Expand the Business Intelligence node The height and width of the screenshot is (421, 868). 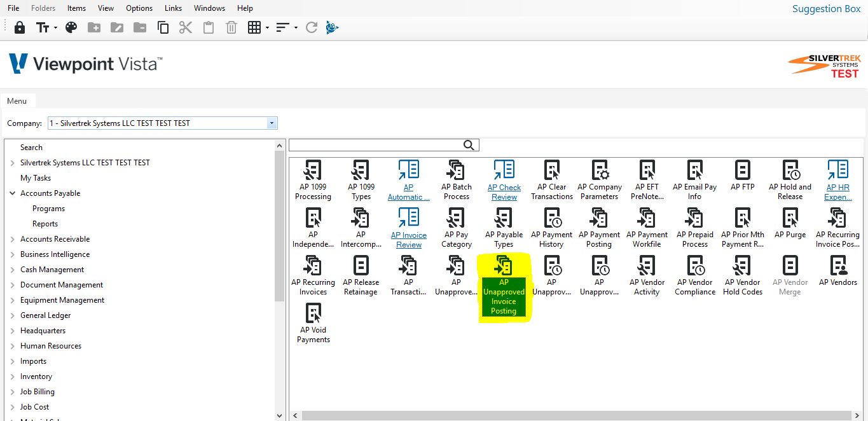click(x=12, y=254)
